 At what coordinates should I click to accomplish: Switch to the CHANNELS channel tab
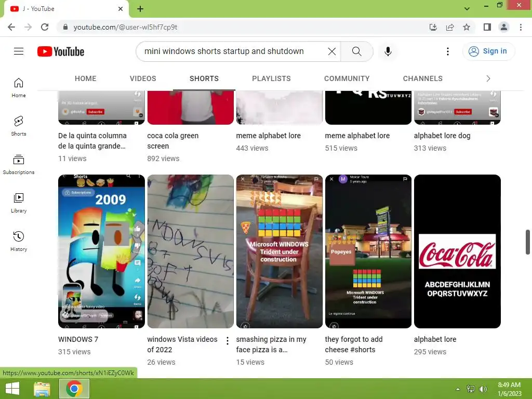click(422, 78)
